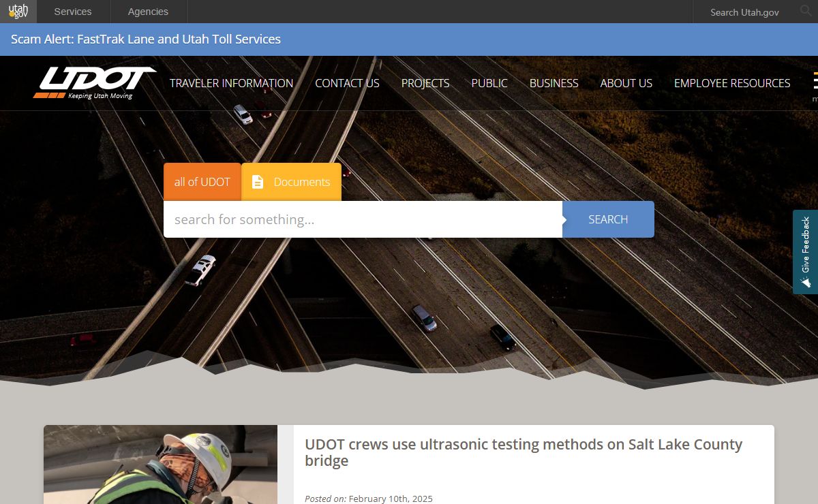Click the 'Posted on: February 10th, 2025' text
Viewport: 818px width, 504px height.
tap(369, 499)
